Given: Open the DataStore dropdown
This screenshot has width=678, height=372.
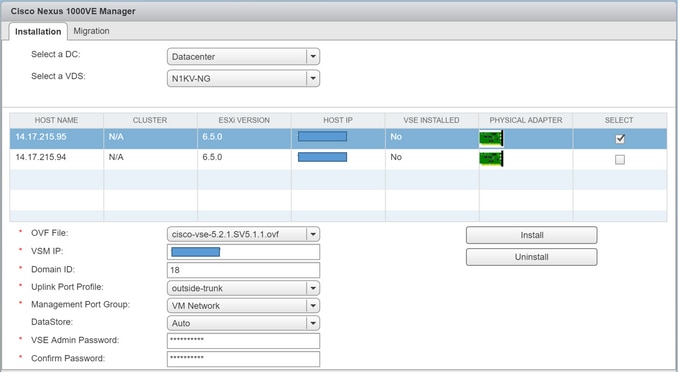Looking at the screenshot, I should click(243, 323).
